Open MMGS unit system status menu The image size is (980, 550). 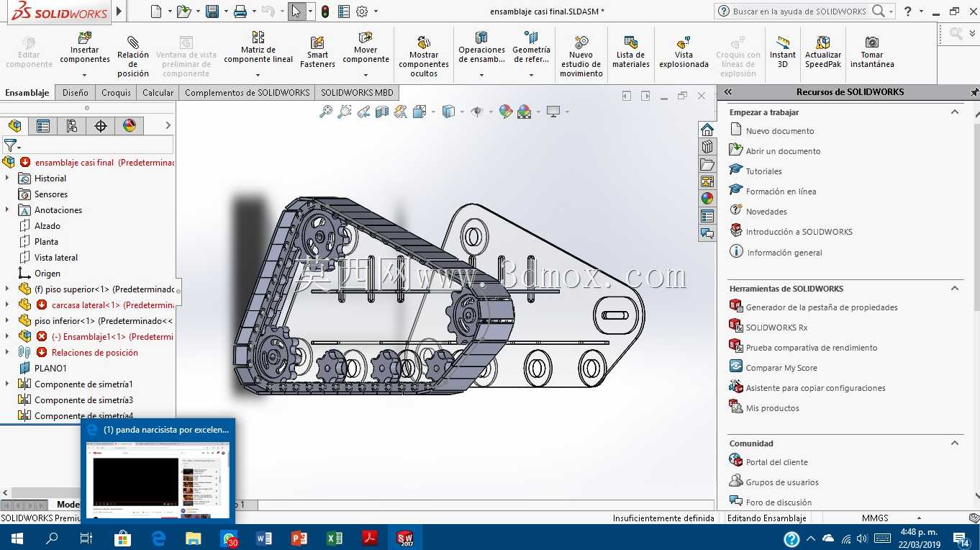click(x=875, y=518)
